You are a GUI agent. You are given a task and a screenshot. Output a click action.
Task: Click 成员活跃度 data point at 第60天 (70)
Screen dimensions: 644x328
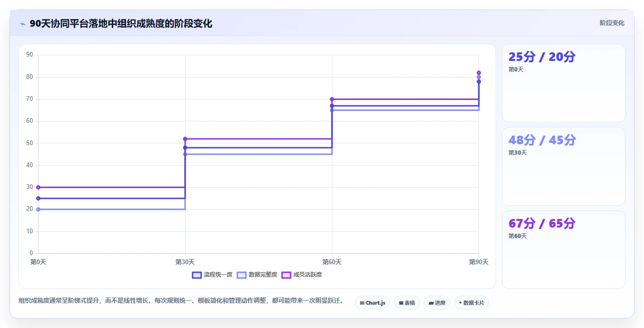click(332, 99)
